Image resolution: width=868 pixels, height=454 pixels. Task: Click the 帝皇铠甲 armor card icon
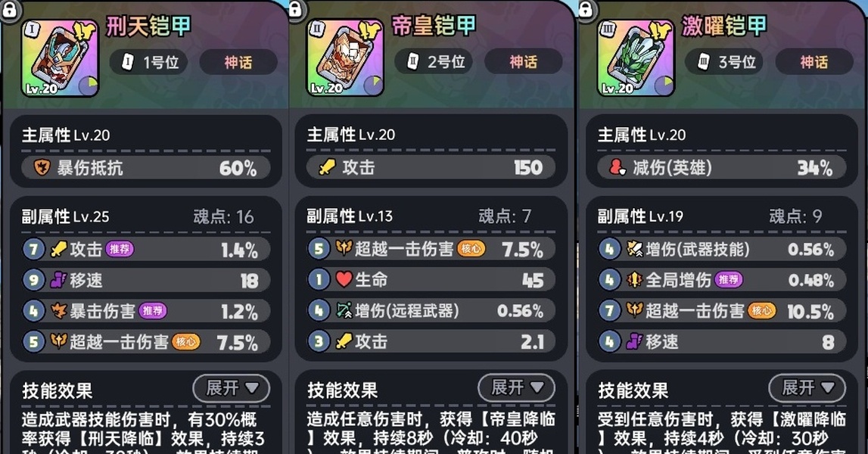pyautogui.click(x=345, y=59)
